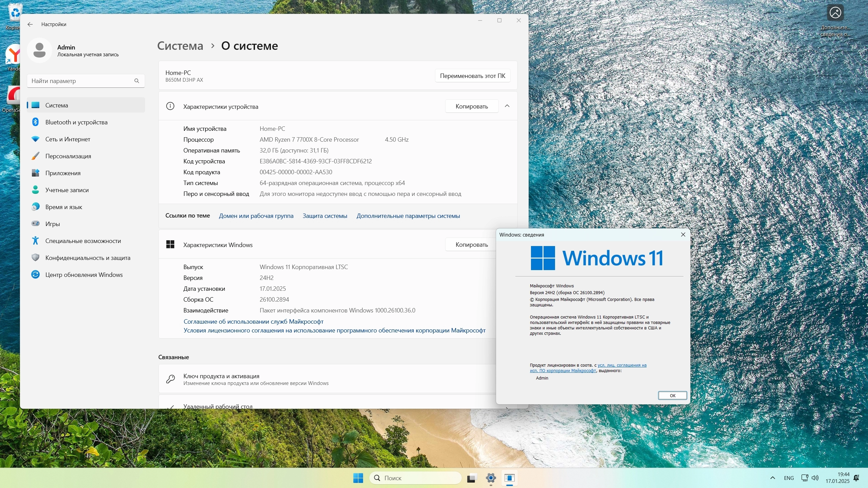Collapse Характеристики устройства section chevron
The width and height of the screenshot is (868, 488).
pyautogui.click(x=507, y=106)
